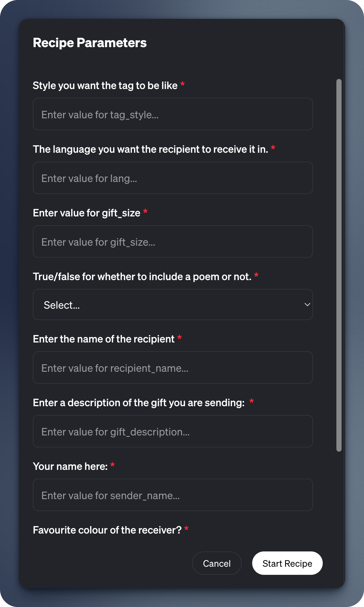This screenshot has width=364, height=607.
Task: Click the vertical scrollbar in the dialog
Action: 339,265
